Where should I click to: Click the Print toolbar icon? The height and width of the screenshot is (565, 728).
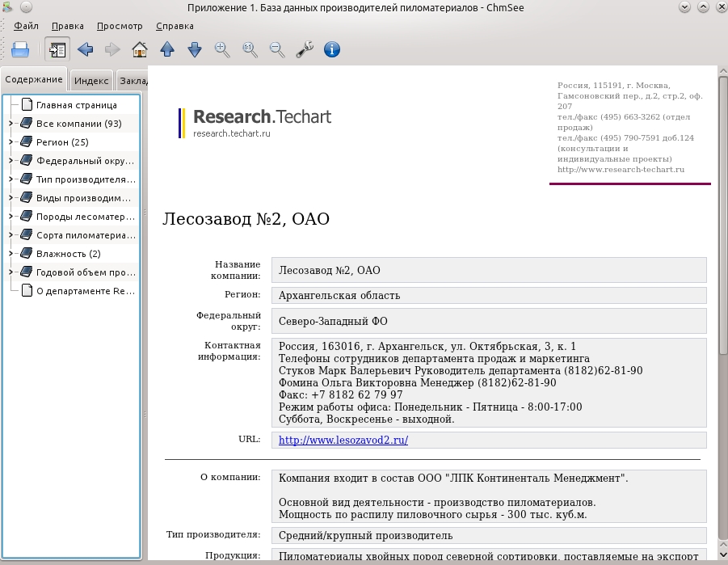[20, 49]
